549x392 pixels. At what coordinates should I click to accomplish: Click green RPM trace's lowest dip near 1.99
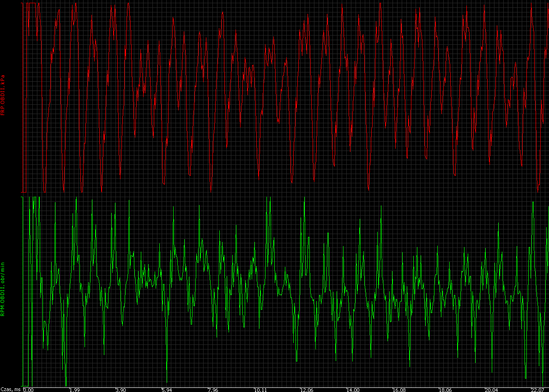pos(66,384)
